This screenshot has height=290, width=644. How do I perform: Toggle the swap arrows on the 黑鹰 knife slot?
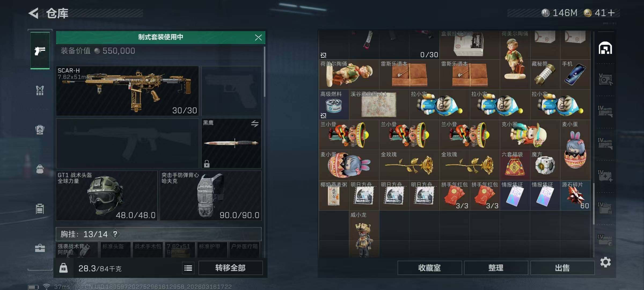tap(255, 124)
